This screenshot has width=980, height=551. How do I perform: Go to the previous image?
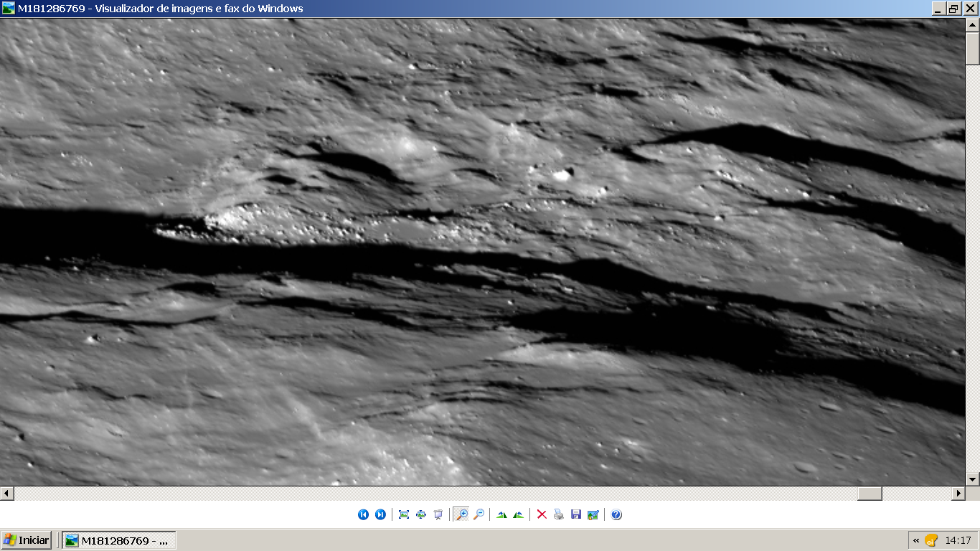363,514
